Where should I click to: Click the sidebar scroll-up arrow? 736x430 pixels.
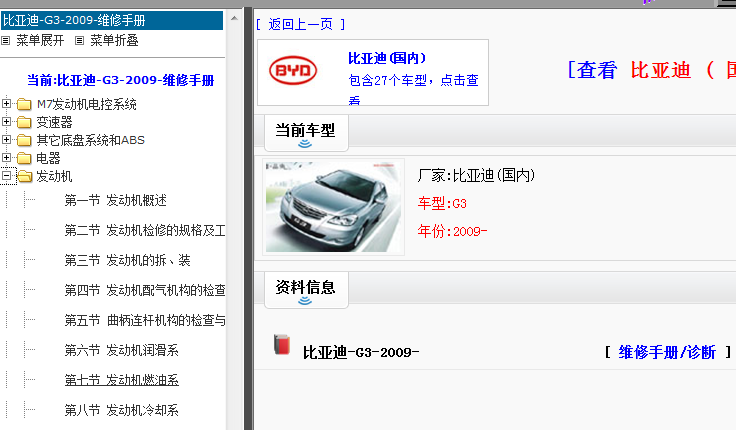click(x=234, y=18)
